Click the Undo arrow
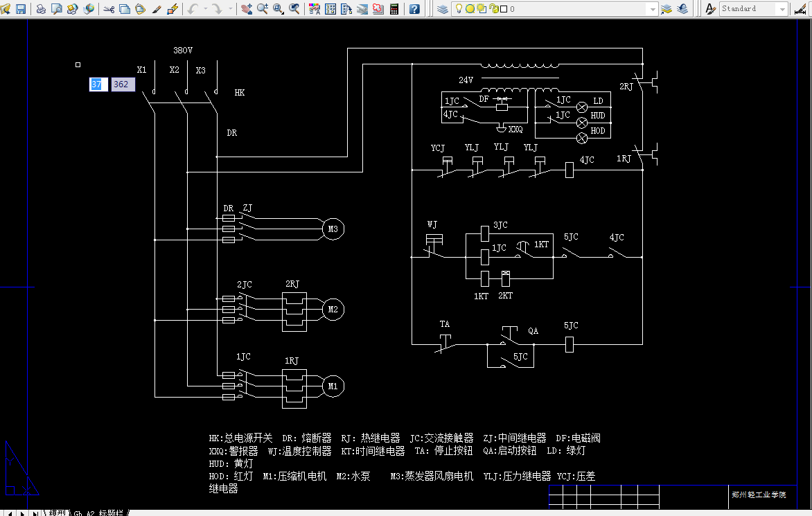 click(193, 9)
